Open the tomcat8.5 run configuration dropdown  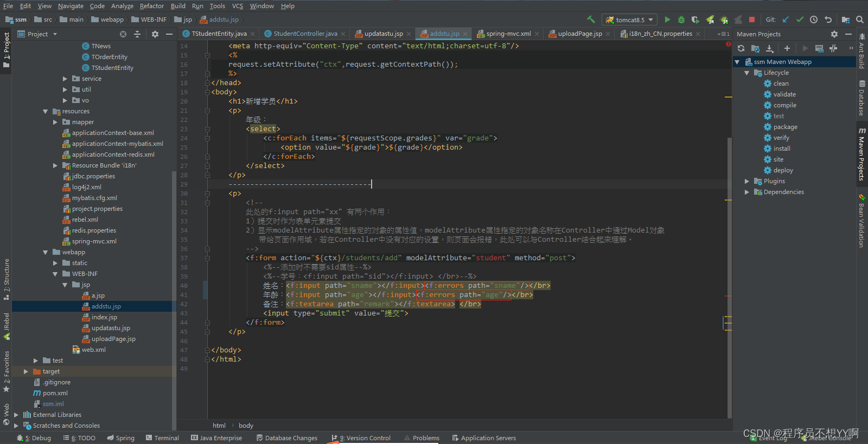[630, 20]
